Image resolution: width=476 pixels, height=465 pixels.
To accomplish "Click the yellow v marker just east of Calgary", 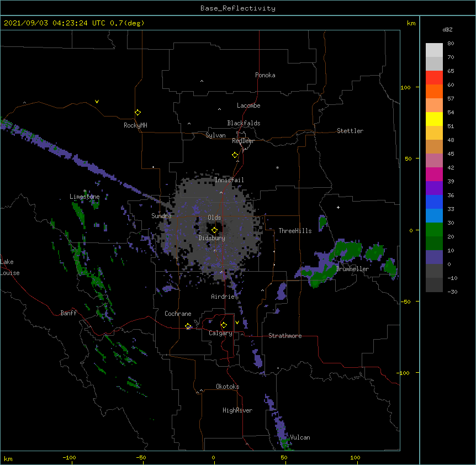I will click(x=237, y=323).
